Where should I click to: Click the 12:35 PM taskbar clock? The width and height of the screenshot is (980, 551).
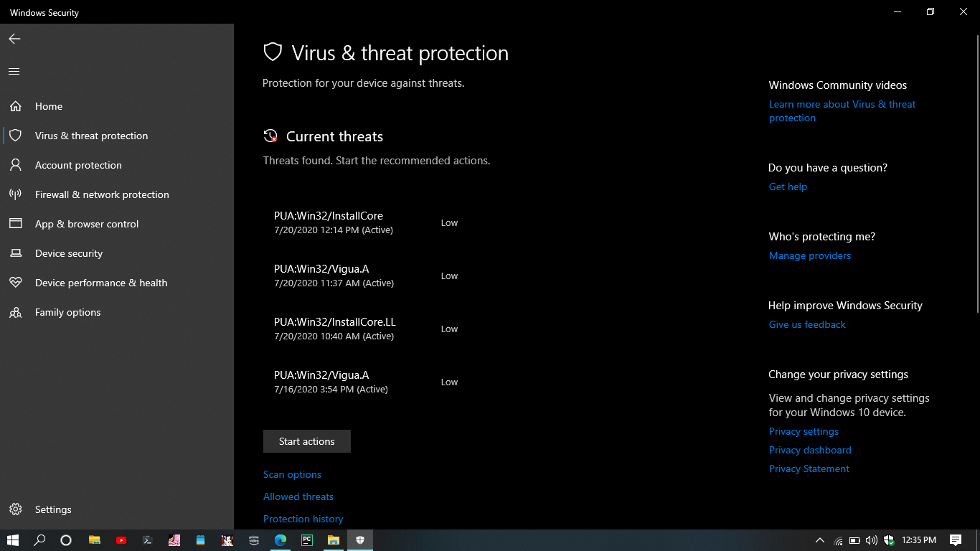point(919,540)
